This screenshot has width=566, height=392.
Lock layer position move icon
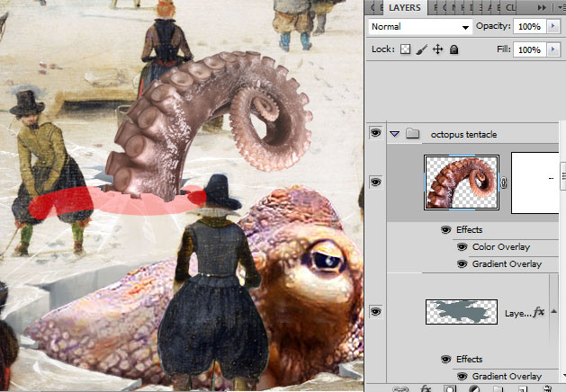438,49
